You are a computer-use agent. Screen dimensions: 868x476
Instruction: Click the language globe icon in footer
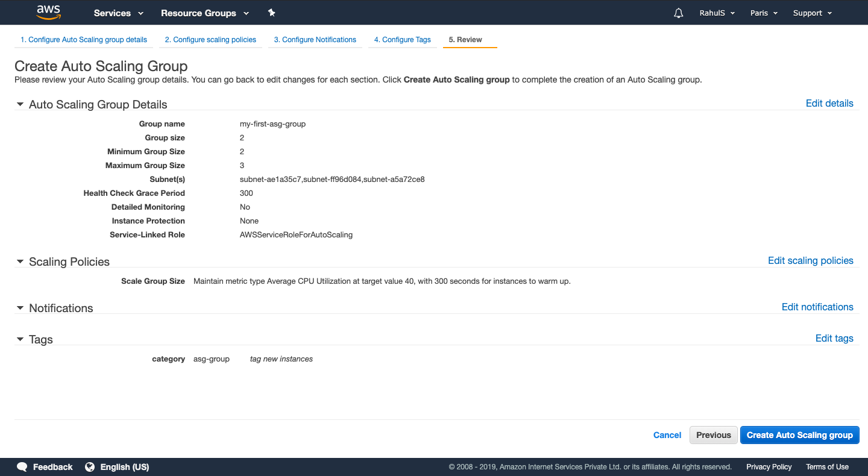(90, 467)
